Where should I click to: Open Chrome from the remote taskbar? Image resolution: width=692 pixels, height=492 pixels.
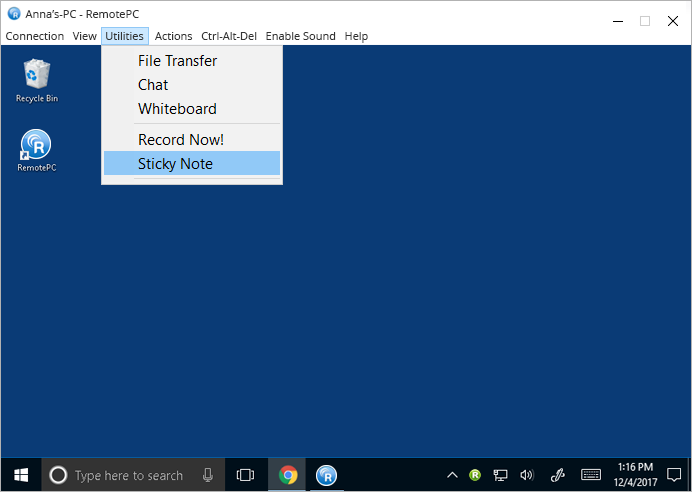(288, 475)
